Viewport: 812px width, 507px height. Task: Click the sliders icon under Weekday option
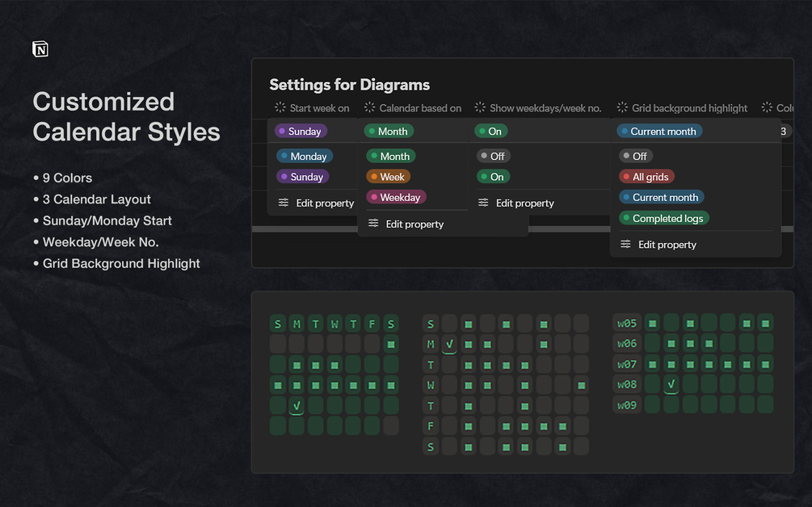373,224
